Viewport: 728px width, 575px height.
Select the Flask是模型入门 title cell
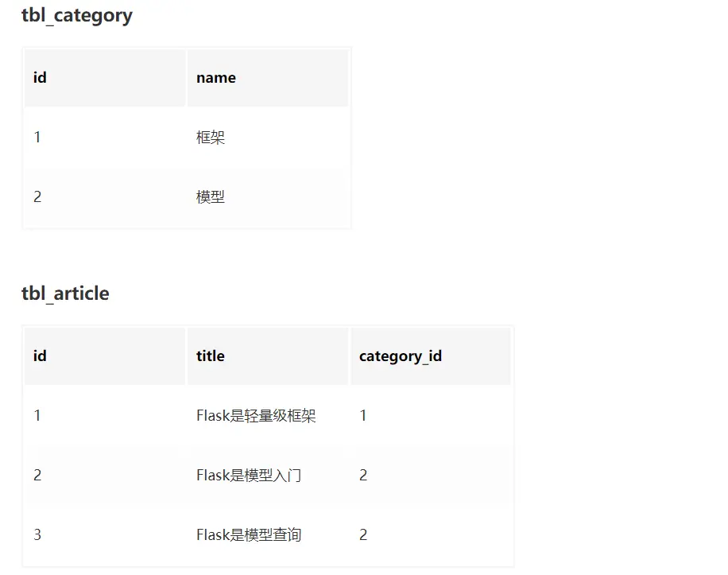268,475
